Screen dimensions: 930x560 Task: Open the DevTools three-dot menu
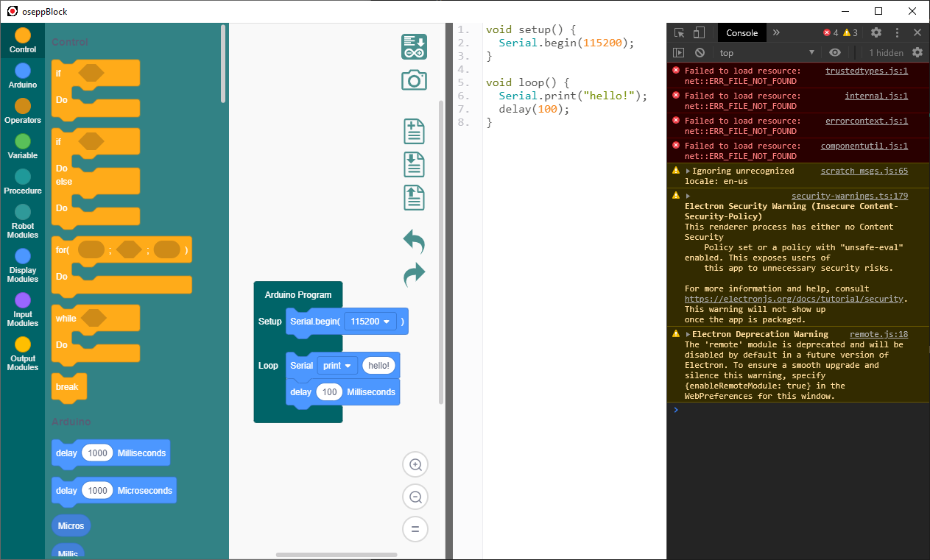pyautogui.click(x=897, y=32)
